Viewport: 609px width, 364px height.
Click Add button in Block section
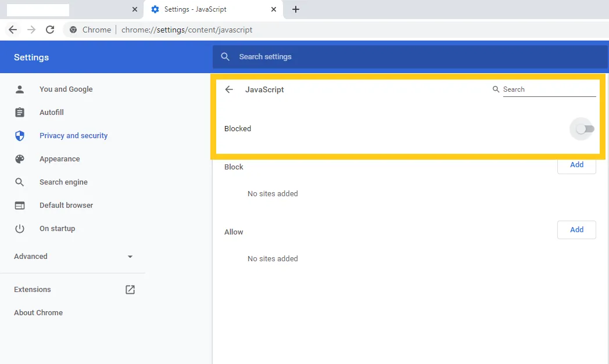pos(576,165)
